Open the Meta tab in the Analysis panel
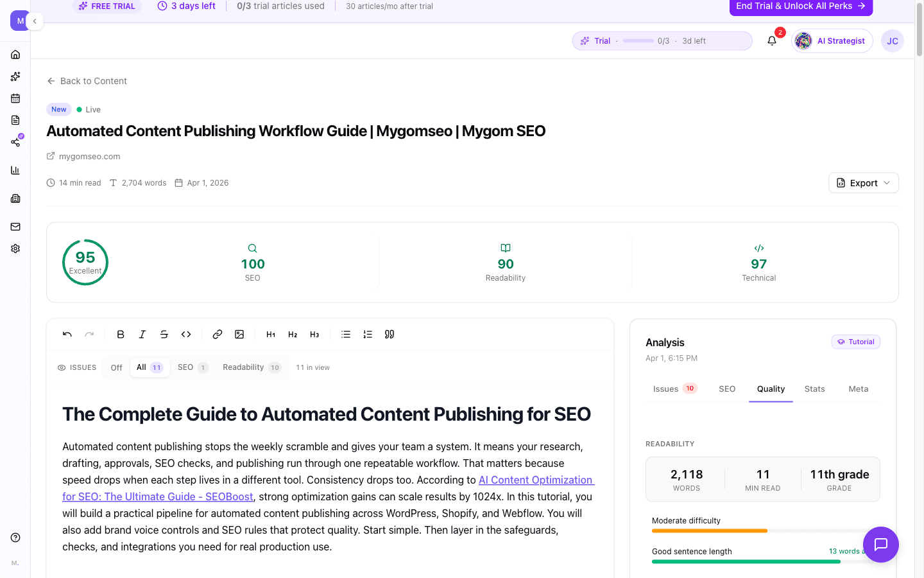The width and height of the screenshot is (924, 578). click(x=858, y=389)
